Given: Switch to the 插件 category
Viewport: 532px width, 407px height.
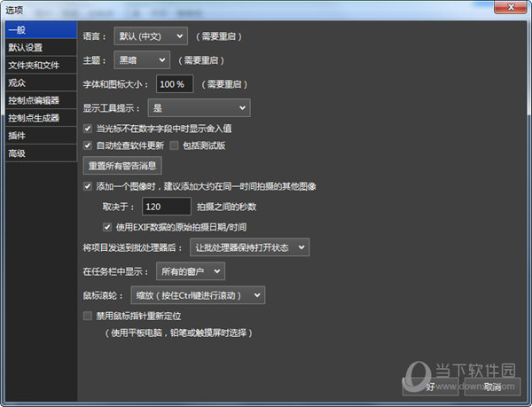Looking at the screenshot, I should (41, 136).
